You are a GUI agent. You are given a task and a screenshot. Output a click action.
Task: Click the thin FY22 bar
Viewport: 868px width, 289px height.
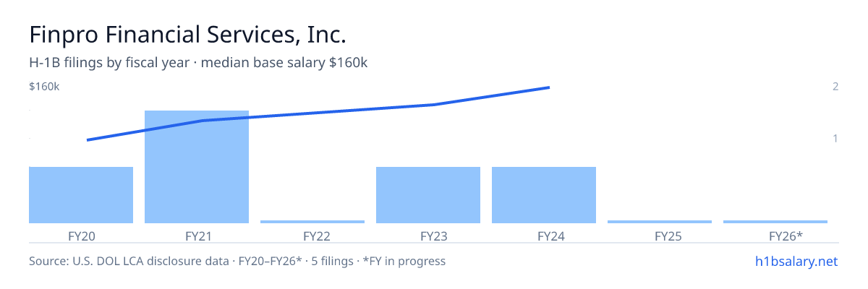click(312, 222)
